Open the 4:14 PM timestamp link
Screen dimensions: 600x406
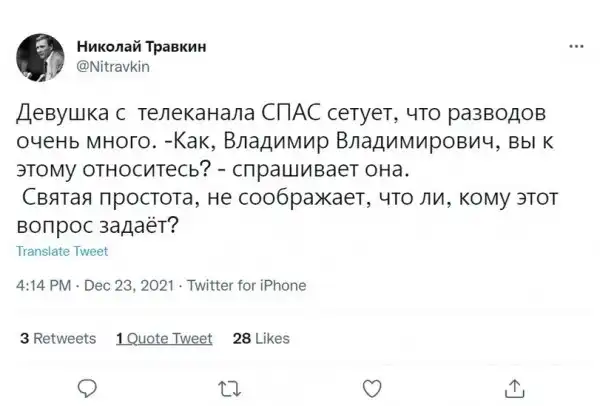pos(43,285)
